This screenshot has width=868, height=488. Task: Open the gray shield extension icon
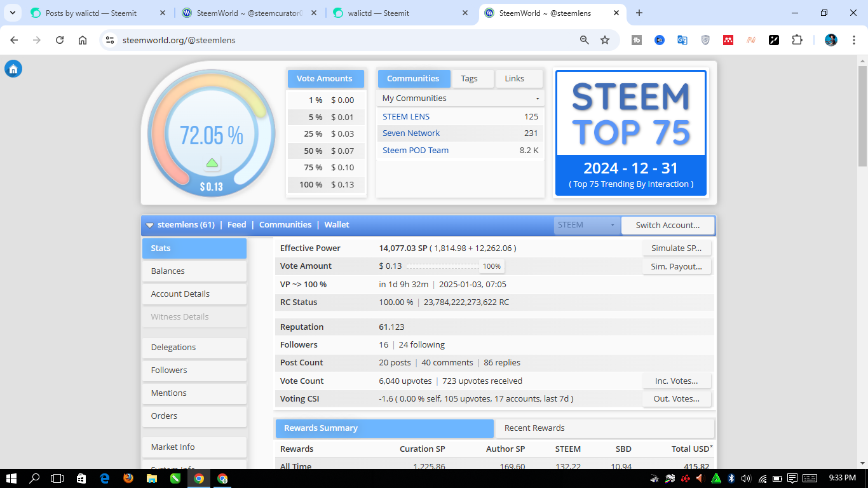pyautogui.click(x=705, y=40)
